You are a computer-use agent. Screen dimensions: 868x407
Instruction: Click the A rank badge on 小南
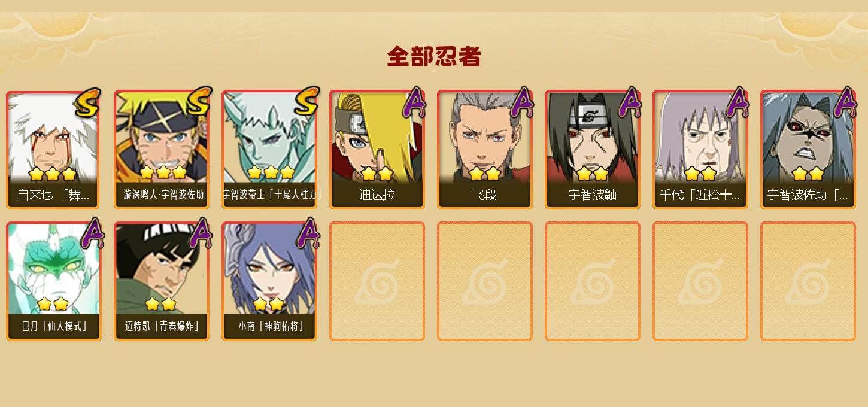pos(308,232)
